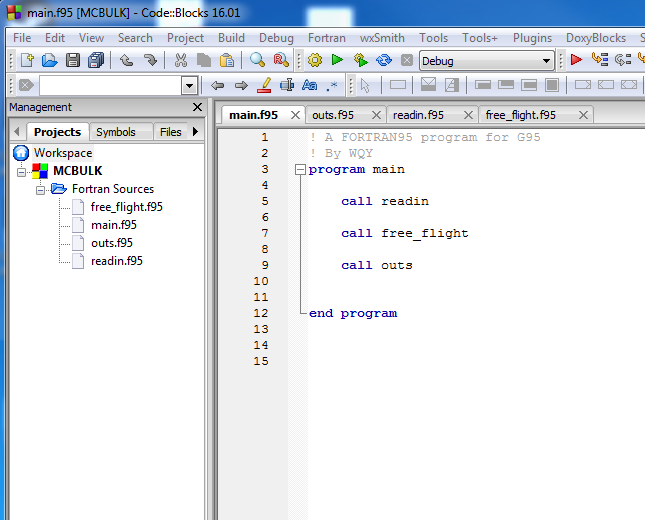Viewport: 645px width, 520px height.
Task: Open the build target Debug dropdown
Action: pyautogui.click(x=487, y=61)
